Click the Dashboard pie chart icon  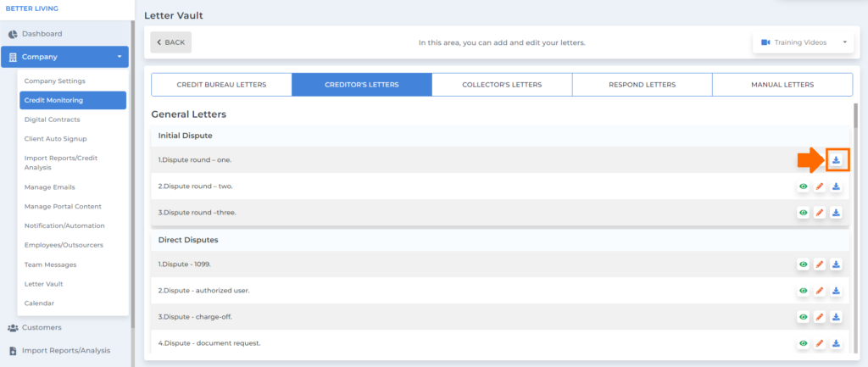tap(13, 34)
